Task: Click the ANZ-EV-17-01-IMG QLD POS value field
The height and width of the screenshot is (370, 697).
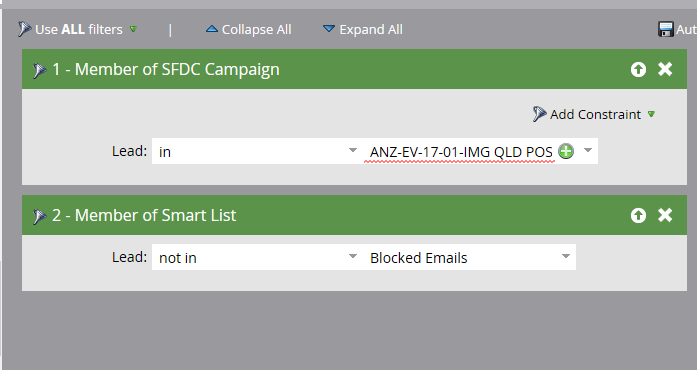Action: [x=461, y=152]
